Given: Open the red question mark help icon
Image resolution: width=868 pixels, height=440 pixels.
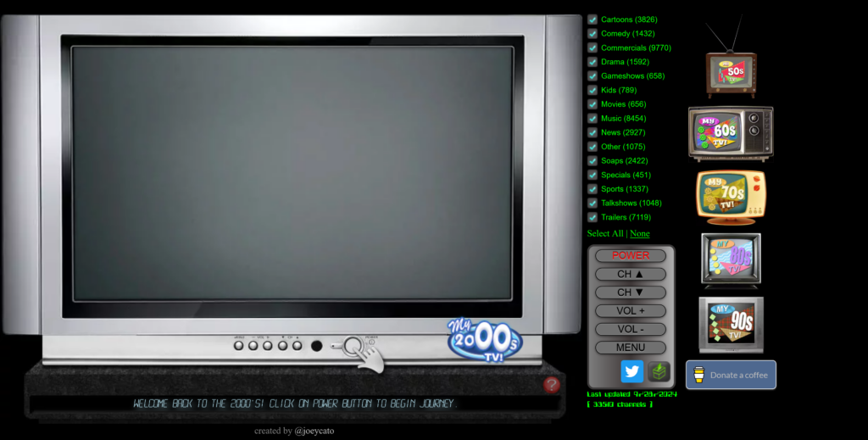Looking at the screenshot, I should [551, 385].
